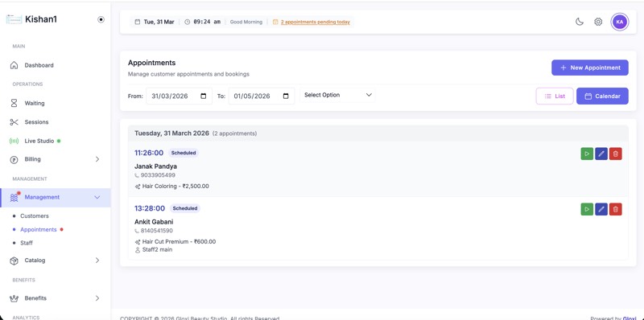Image resolution: width=644 pixels, height=320 pixels.
Task: Collapse the Management submenu chevron
Action: [x=97, y=197]
